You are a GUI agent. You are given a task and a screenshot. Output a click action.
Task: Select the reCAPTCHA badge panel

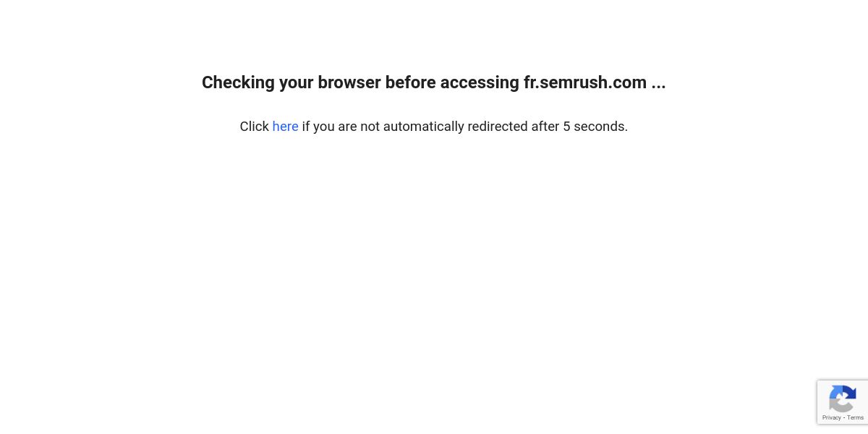pos(843,402)
